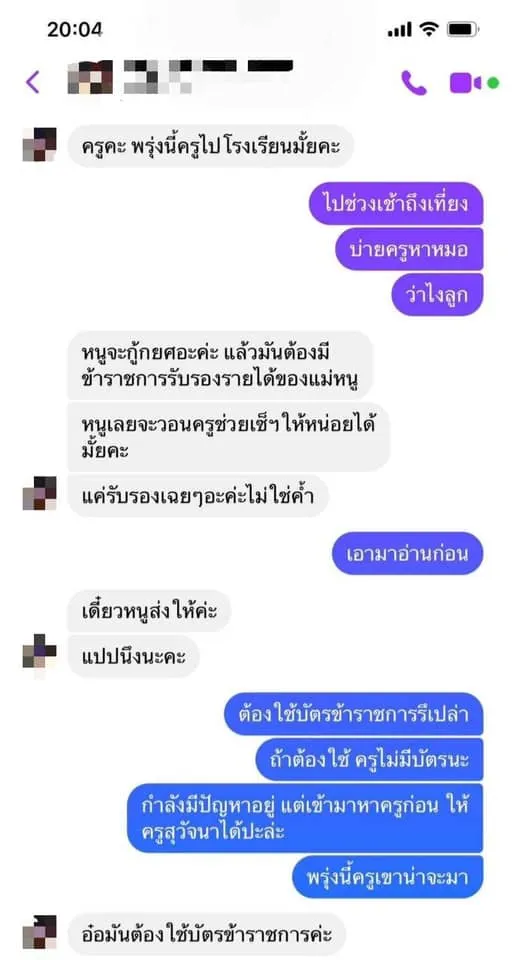Select message 'ครูคะ พรุ่งนี้ครูไปโรงเรียนมั้ยคะ'
Image resolution: width=512 pixels, height=960 pixels.
coord(211,146)
